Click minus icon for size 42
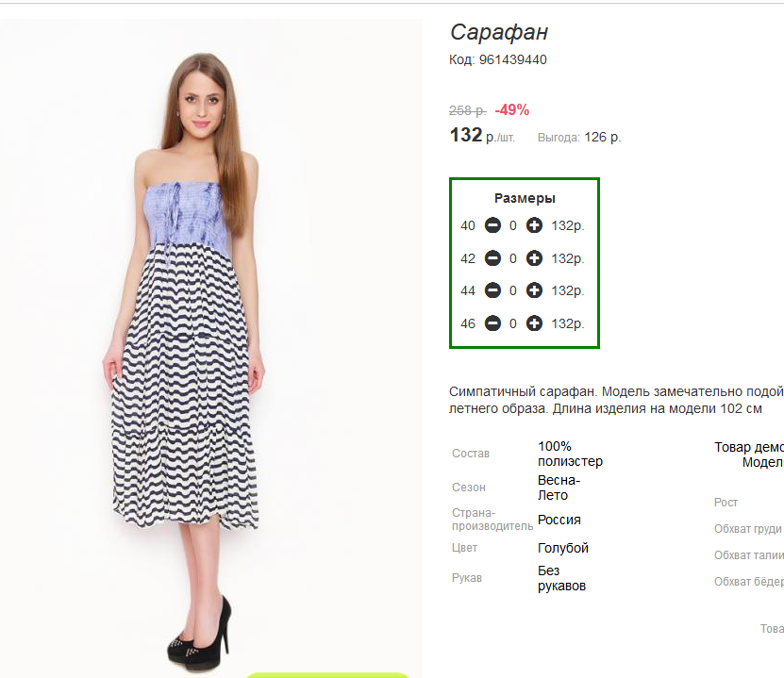The width and height of the screenshot is (784, 678). [x=492, y=258]
